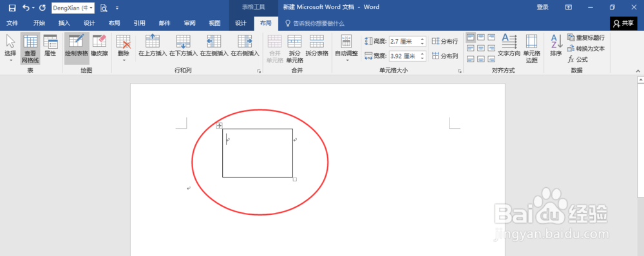Insert a row above with 在上方插入
The height and width of the screenshot is (256, 644).
pos(153,46)
